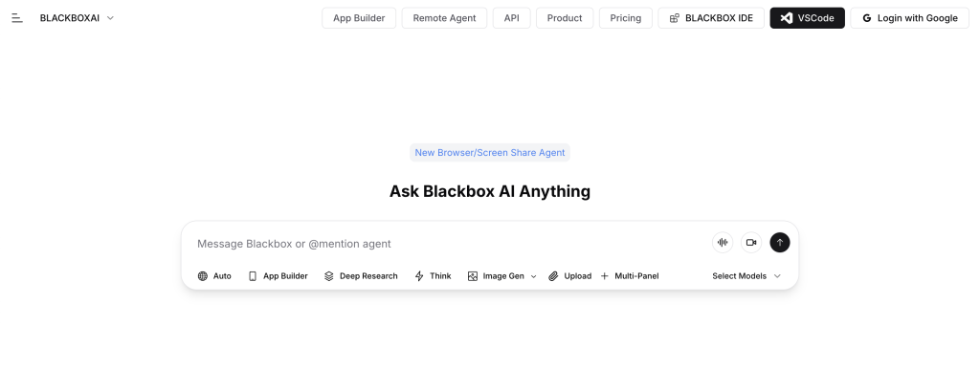Screen dimensions: 980x369
Task: View the Pricing page
Action: tap(626, 18)
